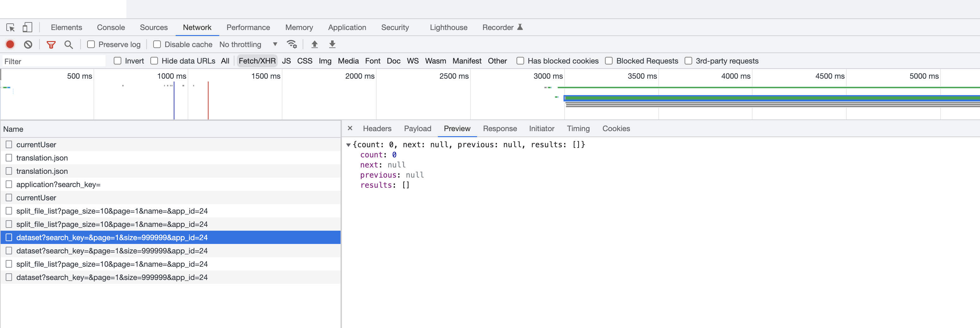Filter requests by Wasm

[x=435, y=61]
